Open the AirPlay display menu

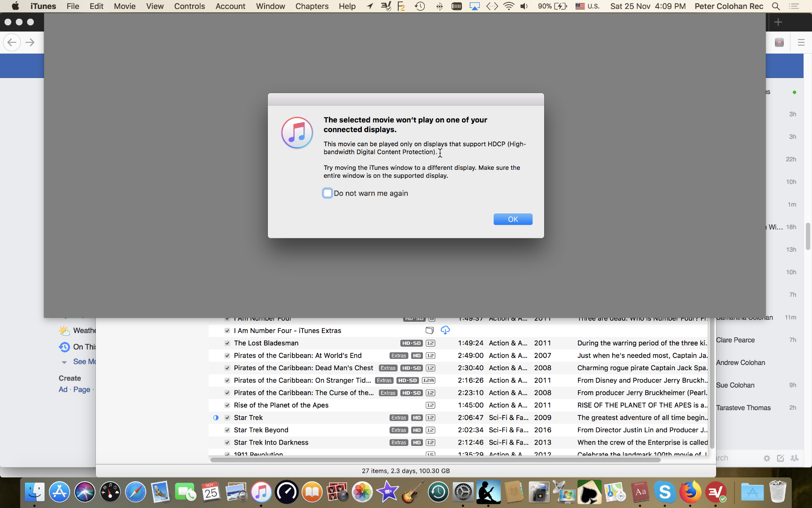point(475,6)
